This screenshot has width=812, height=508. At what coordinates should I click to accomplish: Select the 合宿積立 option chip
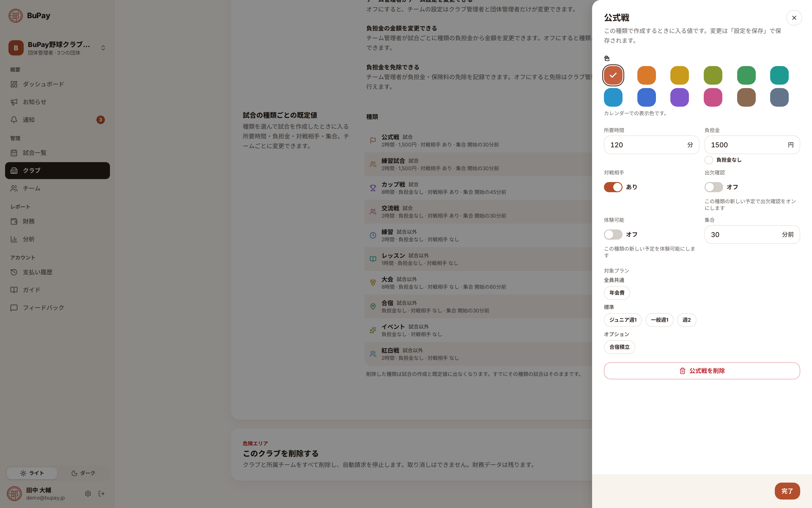[619, 347]
